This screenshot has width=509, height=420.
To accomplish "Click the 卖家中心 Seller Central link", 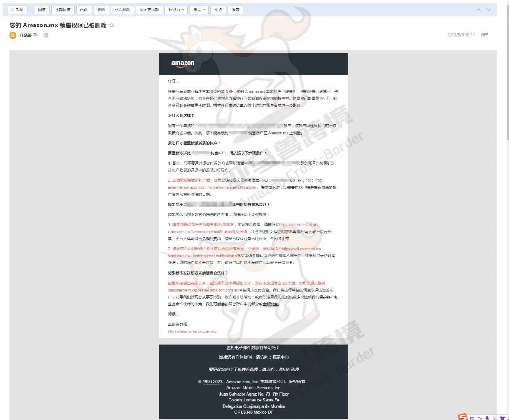I will point(280,357).
